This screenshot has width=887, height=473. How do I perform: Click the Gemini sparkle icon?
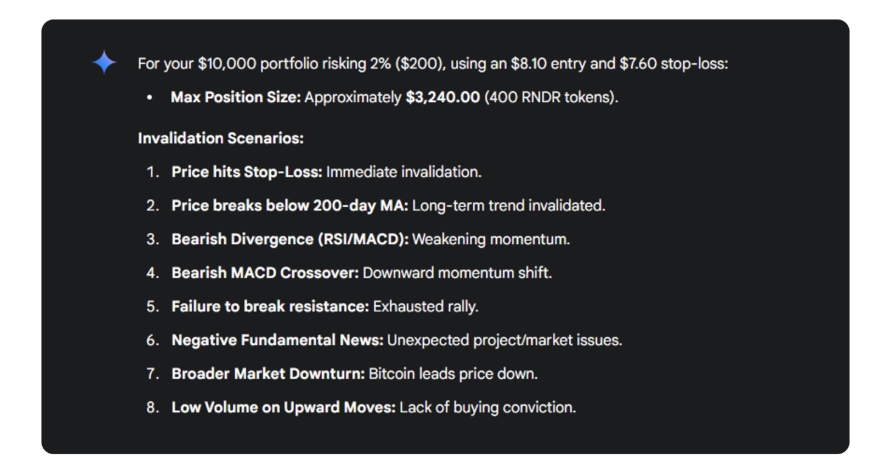[105, 64]
